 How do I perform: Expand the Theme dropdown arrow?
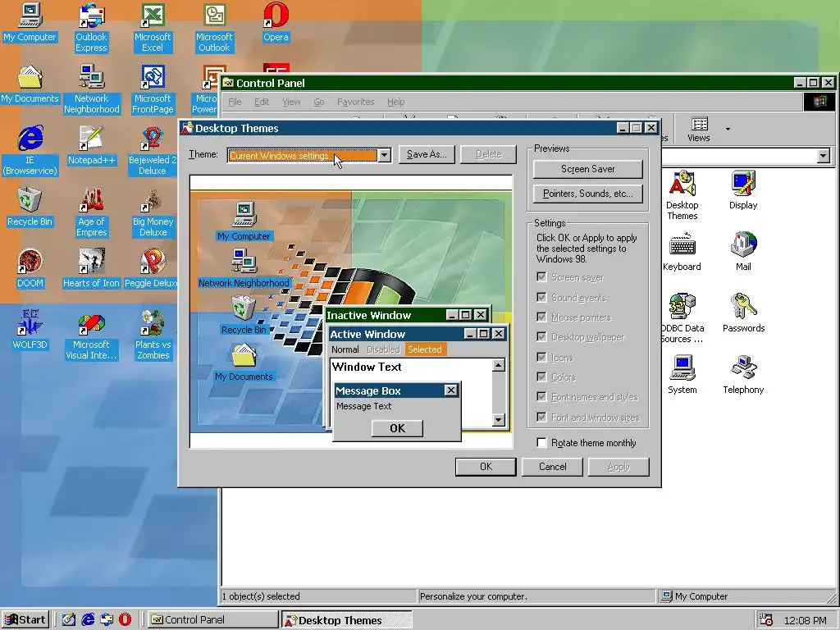(384, 155)
